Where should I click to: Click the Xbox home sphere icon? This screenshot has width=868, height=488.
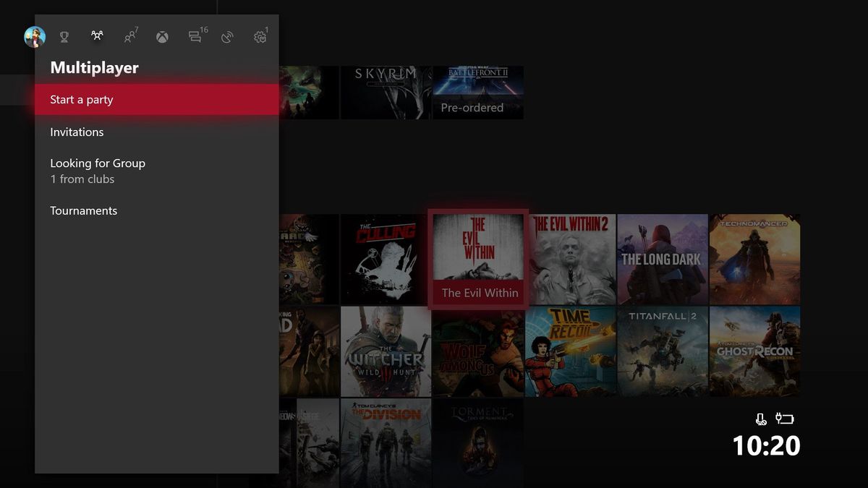[x=162, y=36]
